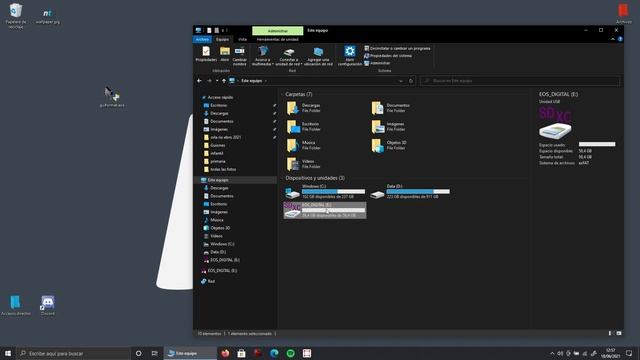Screen dimensions: 640x360
Task: Show hidden system tray icons
Action: click(x=552, y=353)
